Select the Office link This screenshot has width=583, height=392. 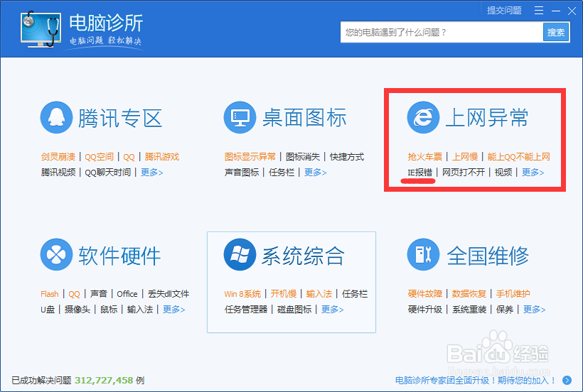point(127,294)
